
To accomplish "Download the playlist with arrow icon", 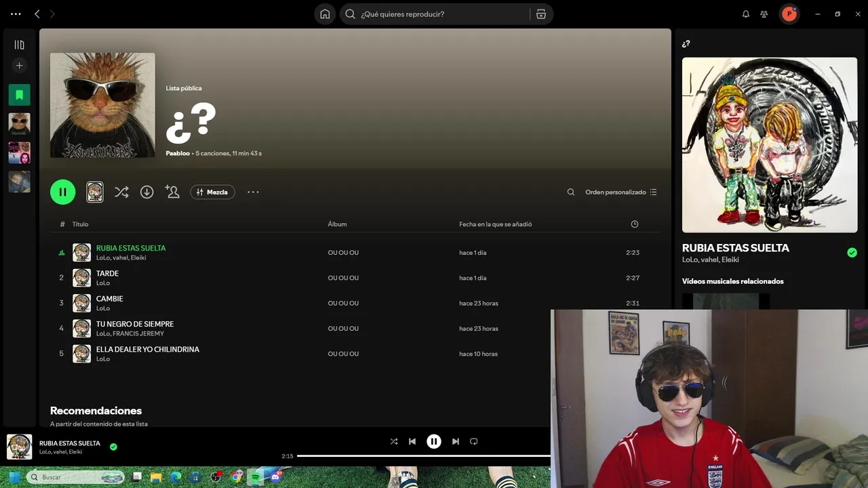I will [146, 192].
